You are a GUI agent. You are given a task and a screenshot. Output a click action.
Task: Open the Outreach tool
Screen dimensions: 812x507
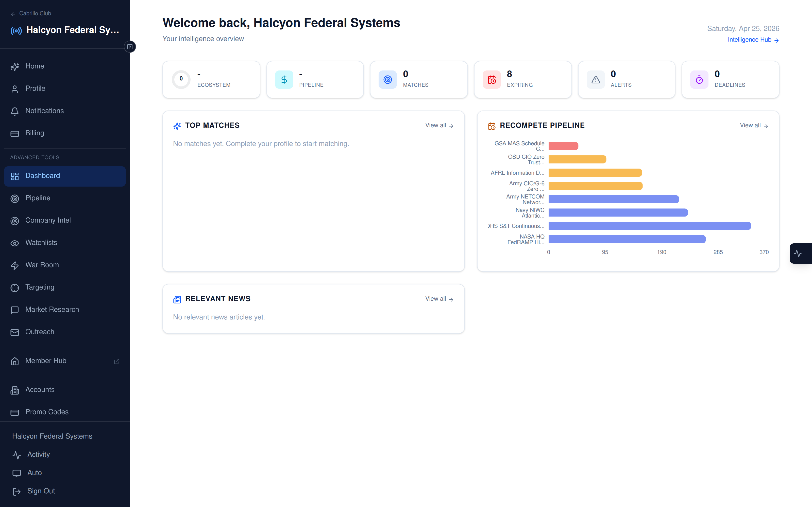point(40,332)
